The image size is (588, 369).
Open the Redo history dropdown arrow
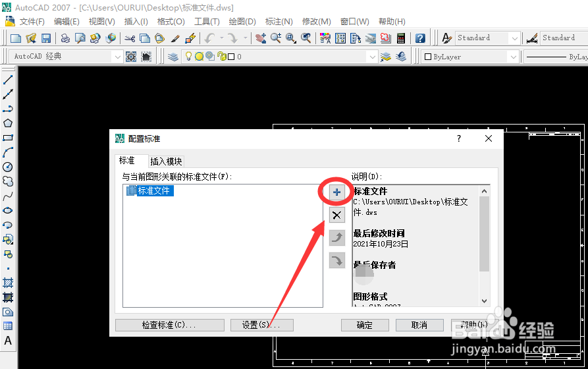pyautogui.click(x=245, y=38)
